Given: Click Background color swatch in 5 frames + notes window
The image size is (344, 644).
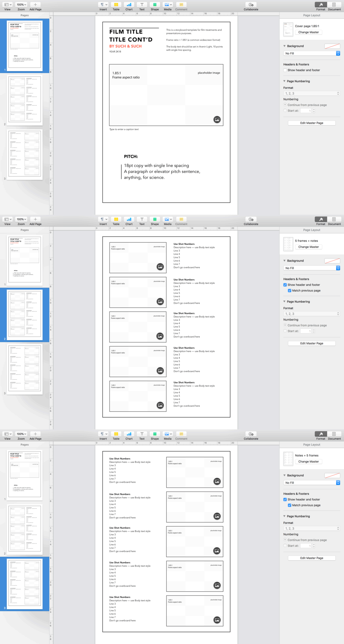Looking at the screenshot, I should point(332,261).
